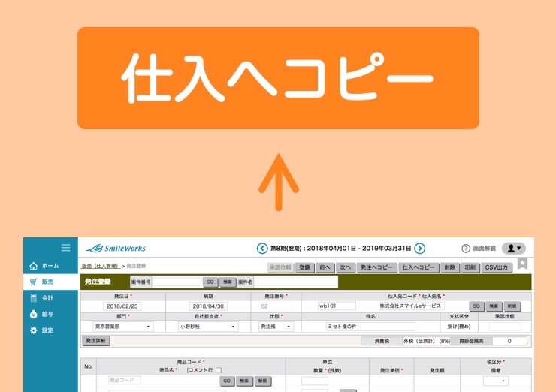Click the 仕入先コード field wb101
Screen dimensions: 556x392
(x=337, y=306)
